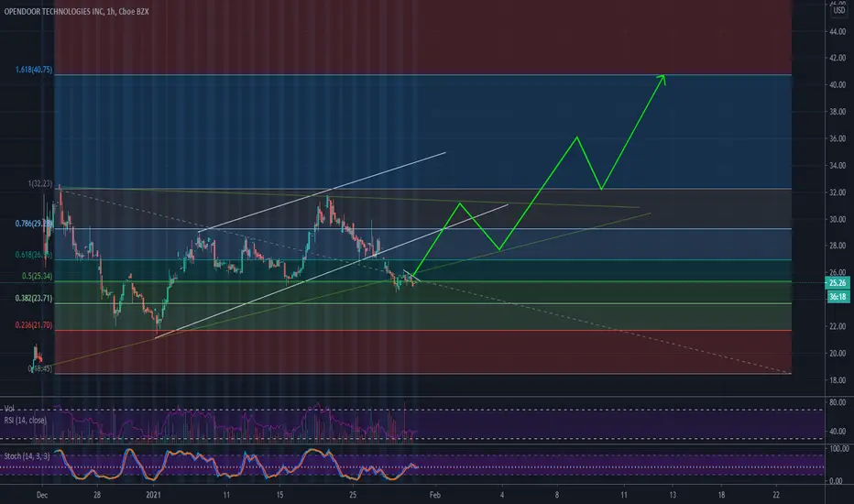The image size is (854, 504).
Task: Click the 36.00 price axis label
Action: tap(838, 139)
